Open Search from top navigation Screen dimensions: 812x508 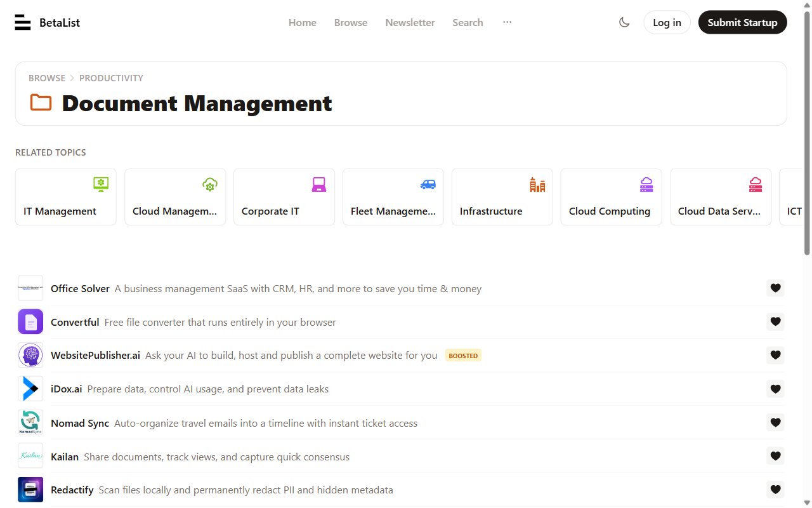(x=468, y=22)
